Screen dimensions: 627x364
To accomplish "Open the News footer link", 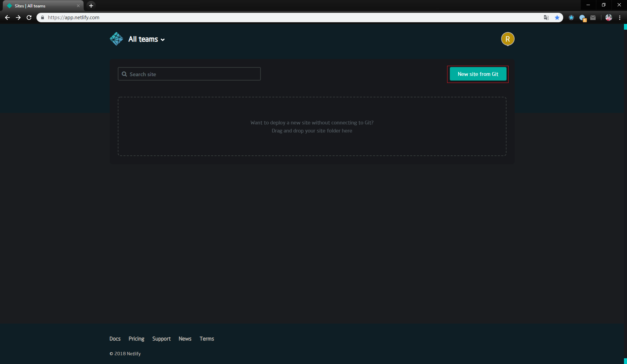I will pos(185,339).
